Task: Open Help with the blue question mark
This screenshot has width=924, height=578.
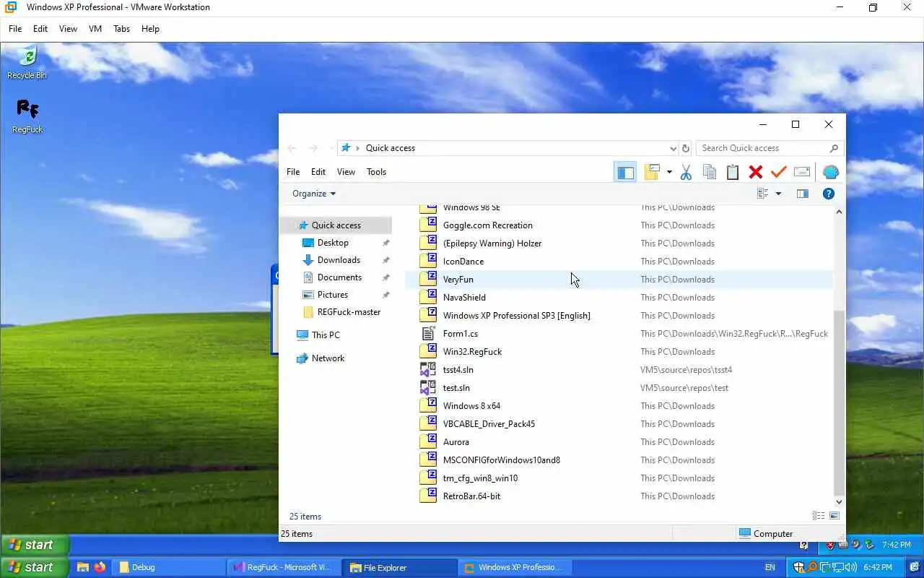Action: click(x=829, y=194)
